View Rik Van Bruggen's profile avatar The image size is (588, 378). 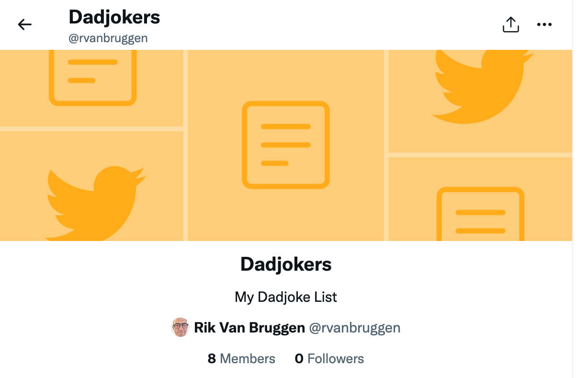(181, 328)
